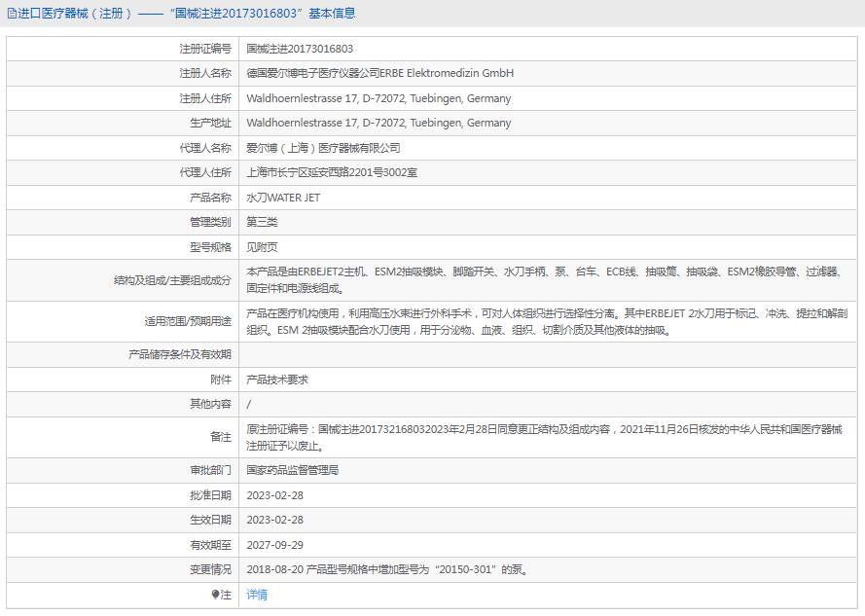
Task: Select the 注册人住所 address value
Action: coord(378,98)
